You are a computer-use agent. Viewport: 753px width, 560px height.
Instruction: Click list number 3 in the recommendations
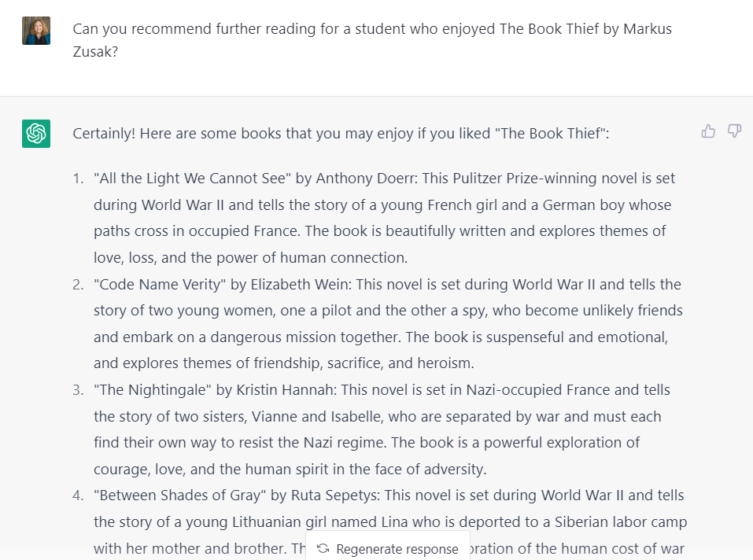click(78, 390)
